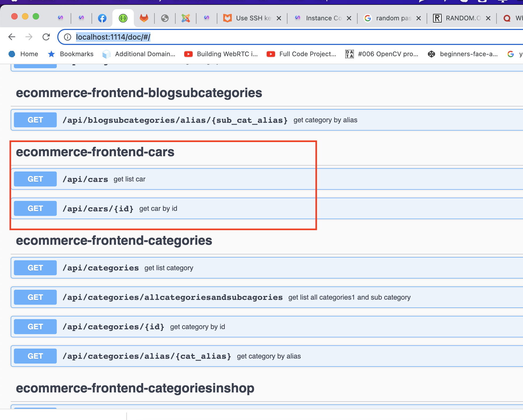This screenshot has height=420, width=523.
Task: Open the Bookmarks star folder
Action: click(x=71, y=54)
